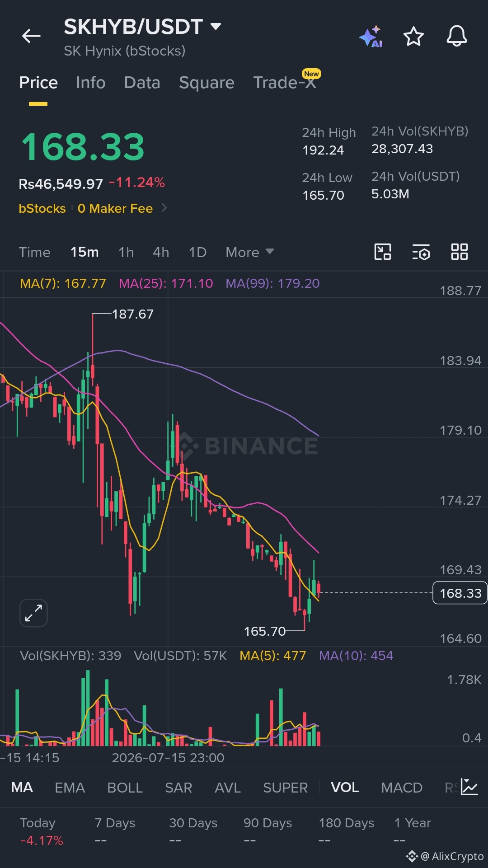Expand the SKHYB/USDT pair selector arrow
488x868 pixels.
click(216, 27)
